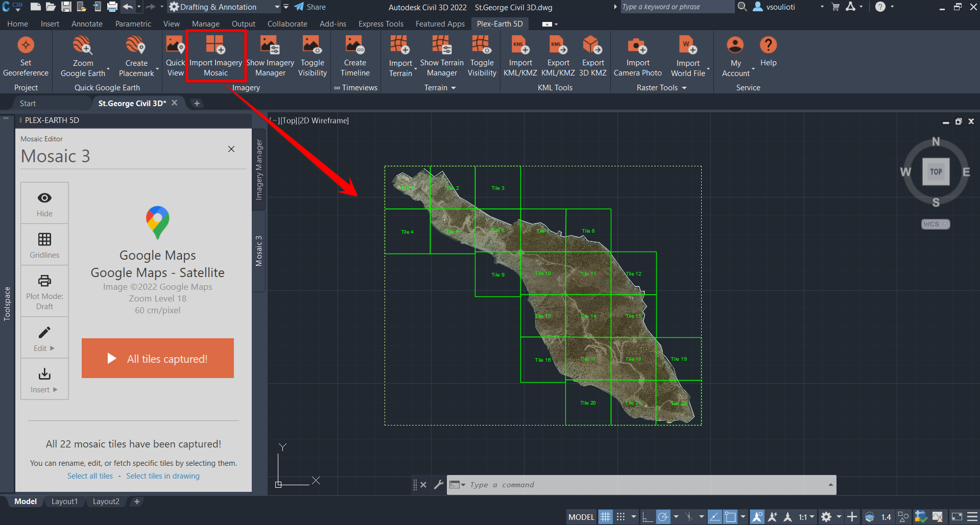Click Select tiles in drawing link

[x=163, y=476]
